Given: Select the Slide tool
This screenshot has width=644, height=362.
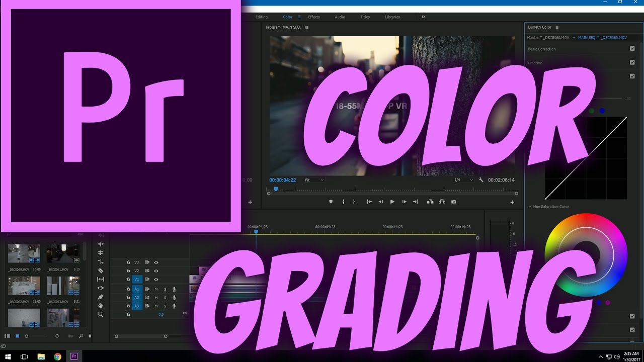Looking at the screenshot, I should pos(101,288).
